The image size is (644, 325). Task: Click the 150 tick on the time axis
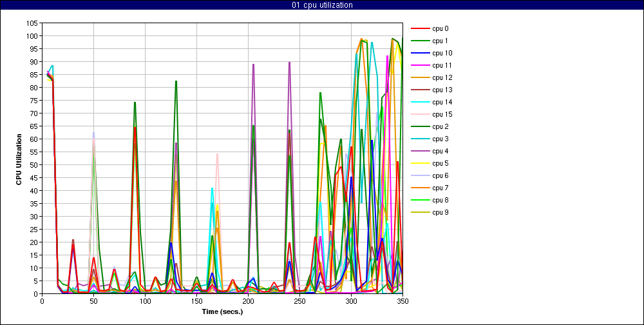[196, 300]
